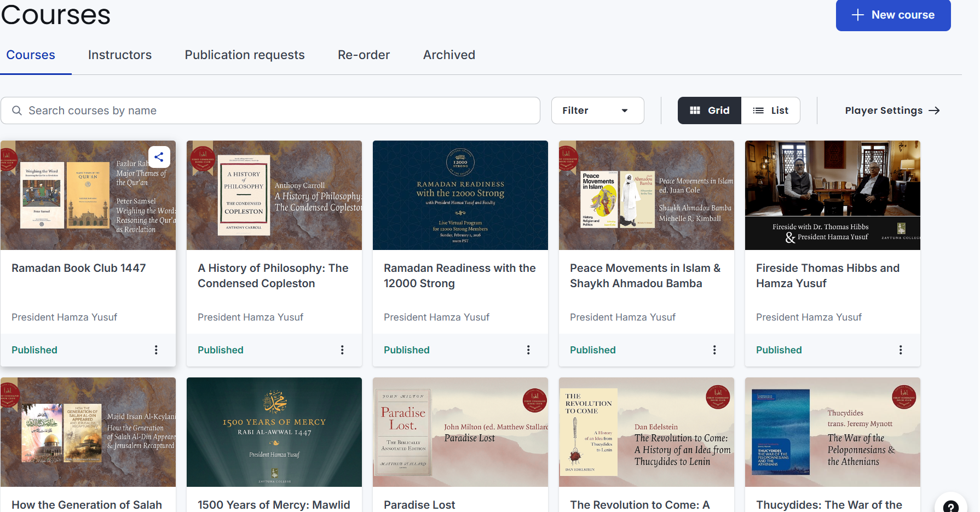Create a new course

pos(893,15)
